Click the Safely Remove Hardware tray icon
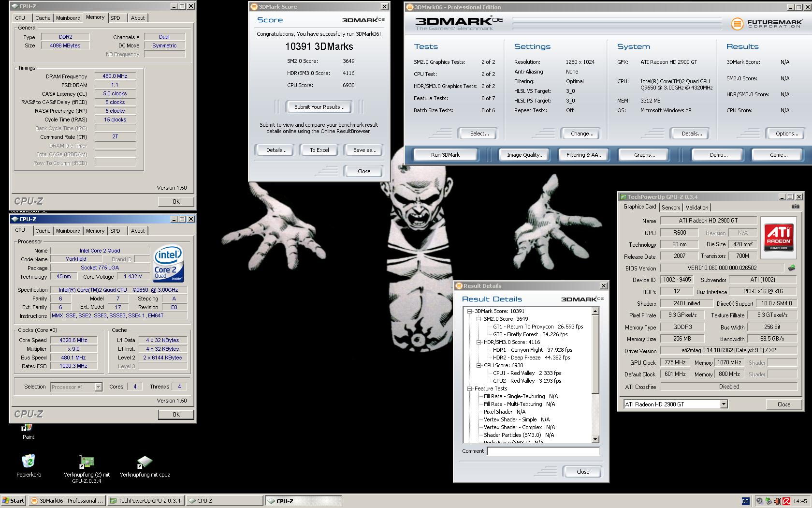 point(768,501)
